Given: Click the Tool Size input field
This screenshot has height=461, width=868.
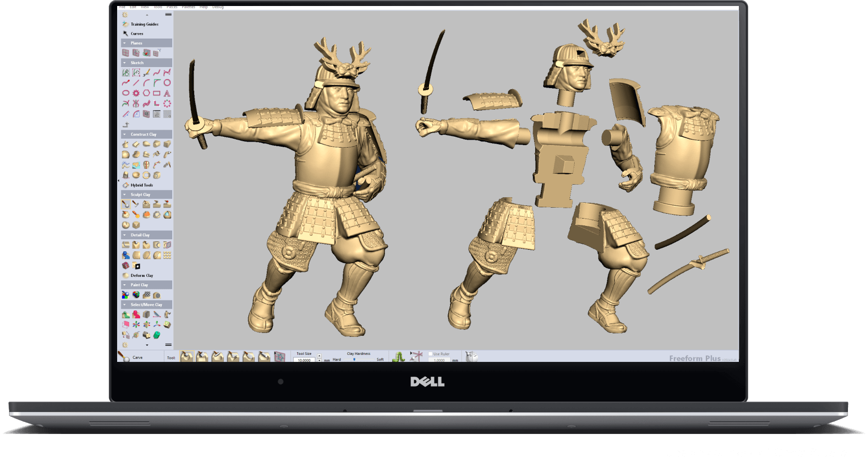Looking at the screenshot, I should click(x=304, y=360).
